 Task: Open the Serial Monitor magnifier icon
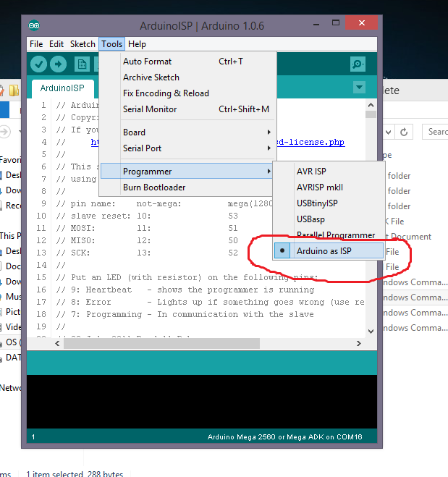coord(358,64)
